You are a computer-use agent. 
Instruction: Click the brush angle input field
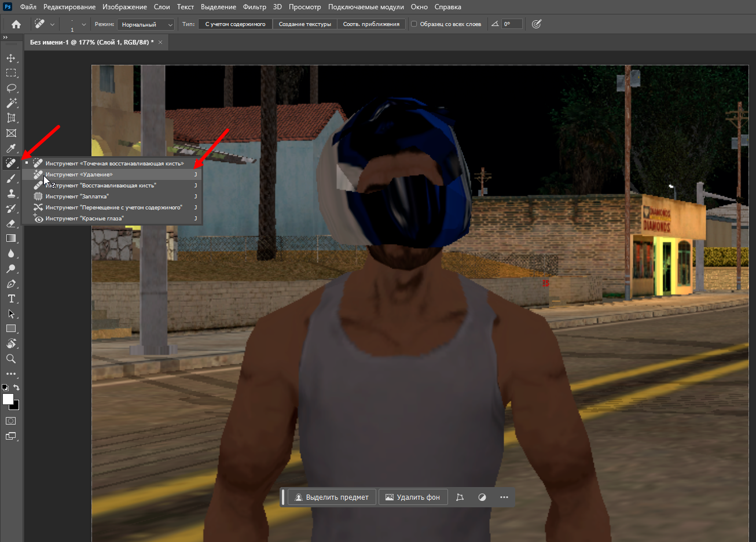coord(512,24)
